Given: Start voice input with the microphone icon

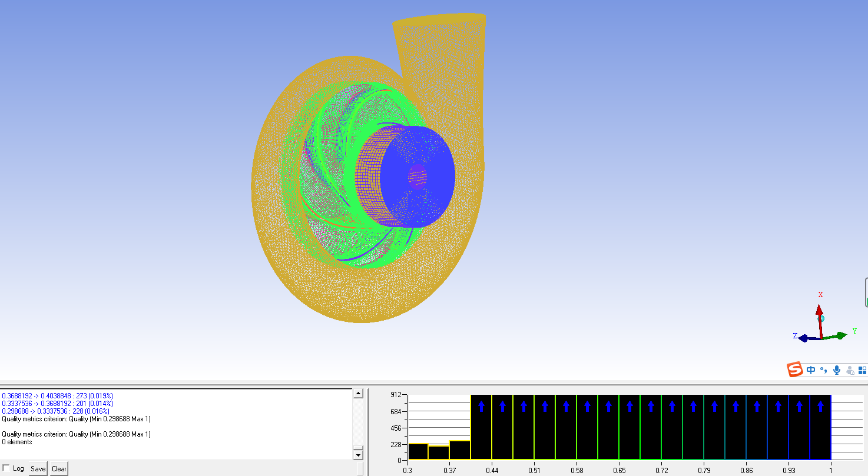Looking at the screenshot, I should 836,370.
